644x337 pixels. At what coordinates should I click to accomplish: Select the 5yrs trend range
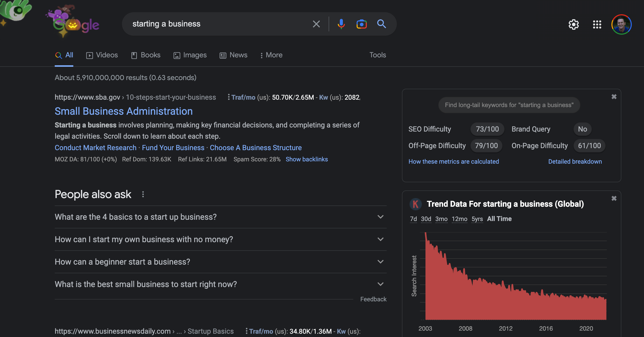coord(477,219)
